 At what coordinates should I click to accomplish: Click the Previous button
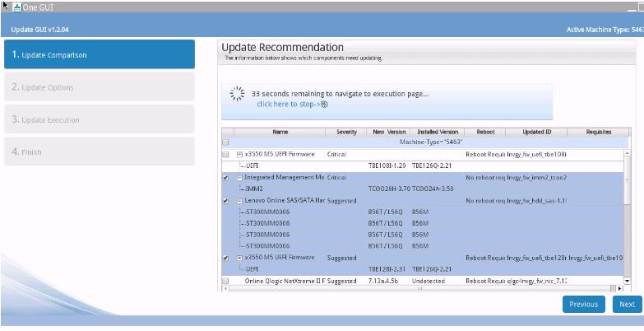584,305
